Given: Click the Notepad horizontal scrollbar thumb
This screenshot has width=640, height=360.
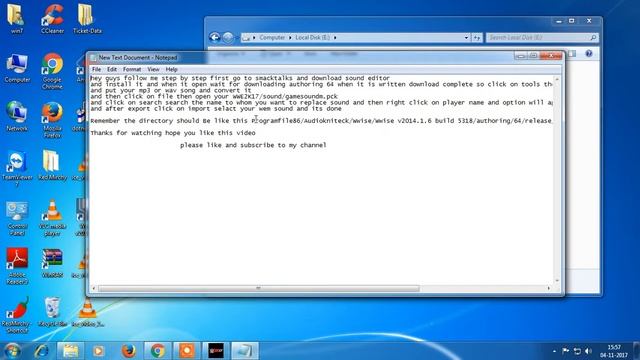Looking at the screenshot, I should click(x=259, y=289).
